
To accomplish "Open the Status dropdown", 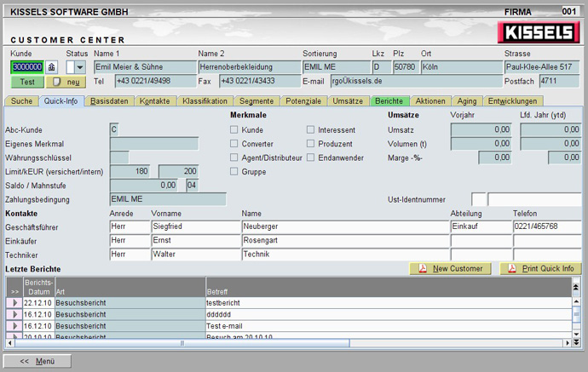I will click(x=80, y=67).
